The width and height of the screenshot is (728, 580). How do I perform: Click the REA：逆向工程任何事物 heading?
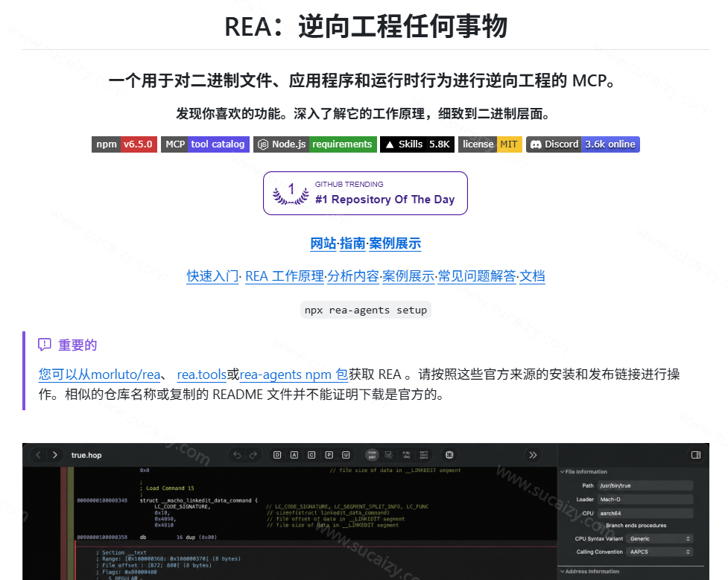click(366, 26)
